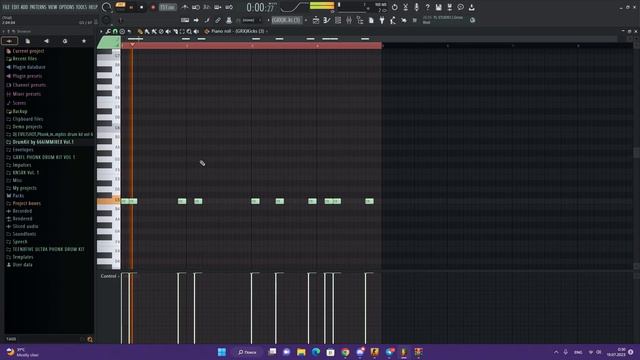Viewport: 640px width, 360px height.
Task: Open the pattern selector GROOKicks
Action: click(287, 20)
